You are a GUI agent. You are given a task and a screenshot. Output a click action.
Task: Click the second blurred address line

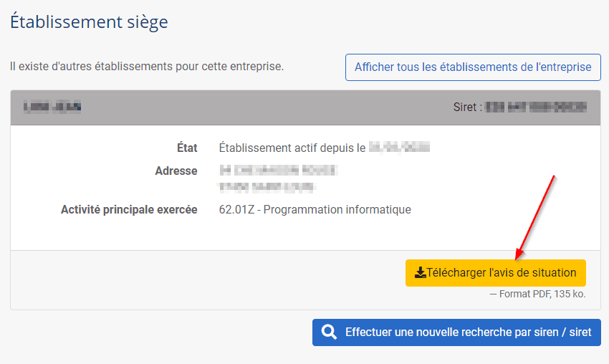tap(267, 187)
